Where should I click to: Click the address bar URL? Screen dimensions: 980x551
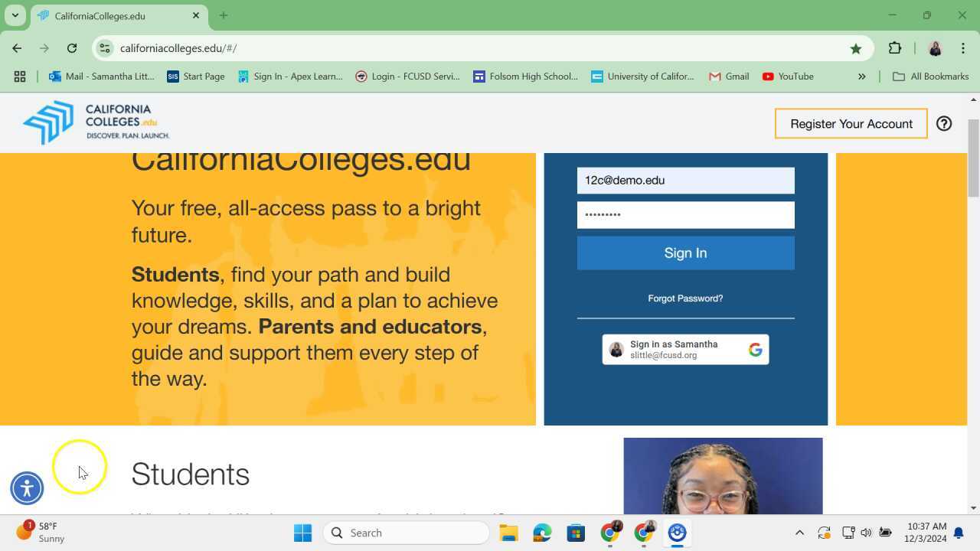pyautogui.click(x=178, y=48)
